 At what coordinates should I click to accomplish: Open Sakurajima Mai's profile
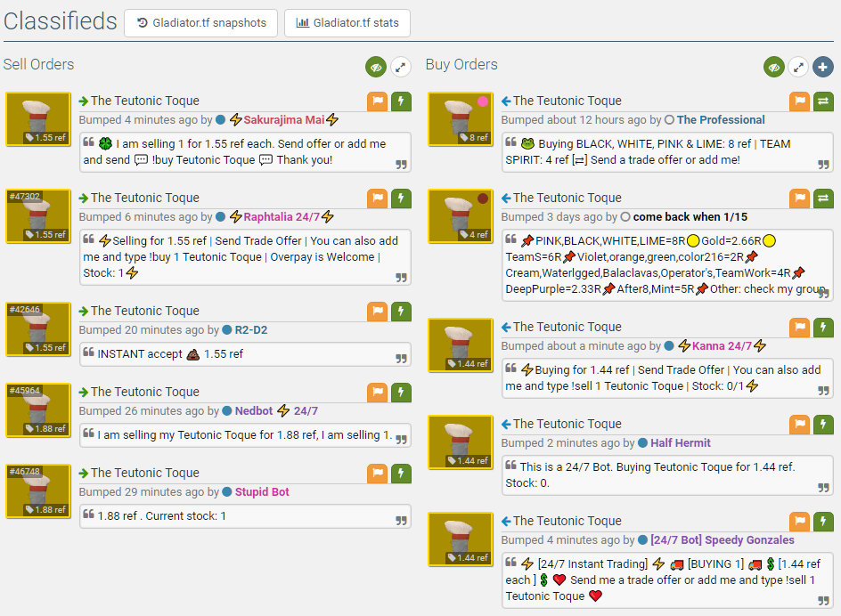[x=284, y=120]
